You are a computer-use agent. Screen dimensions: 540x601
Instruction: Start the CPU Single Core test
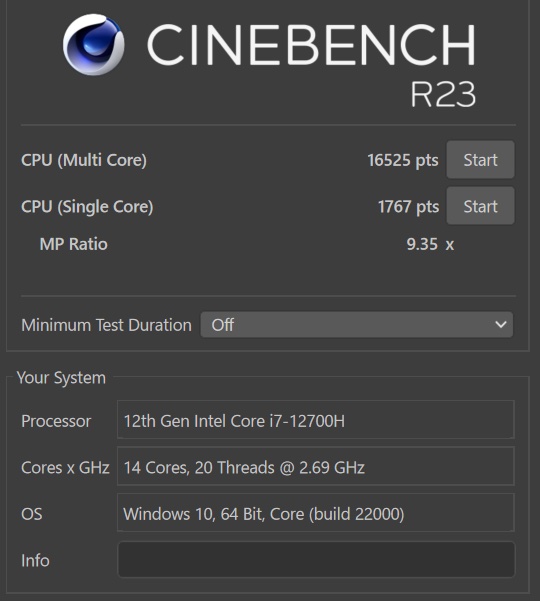point(480,206)
